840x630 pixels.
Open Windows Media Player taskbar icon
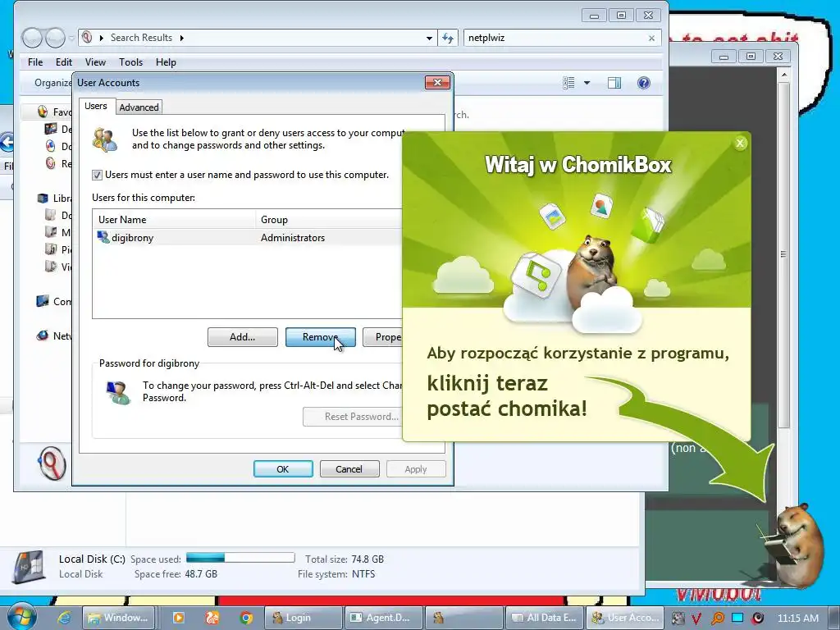pyautogui.click(x=178, y=618)
